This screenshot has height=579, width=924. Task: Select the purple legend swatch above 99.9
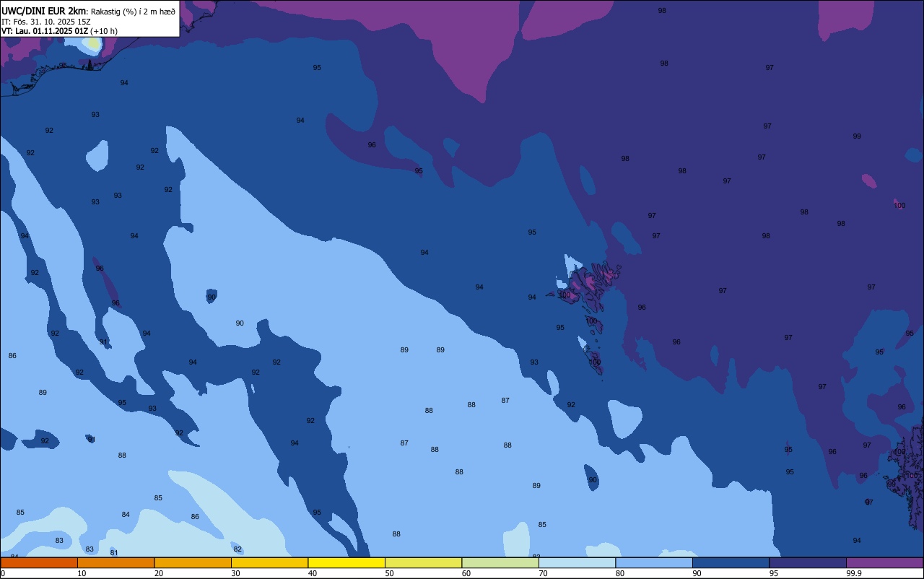pos(885,562)
